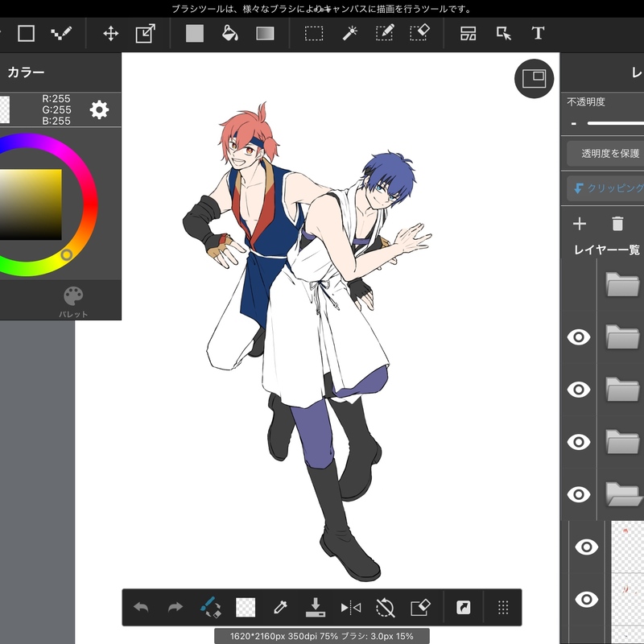Hide the open folder layer
Image resolution: width=644 pixels, height=644 pixels.
point(579,494)
